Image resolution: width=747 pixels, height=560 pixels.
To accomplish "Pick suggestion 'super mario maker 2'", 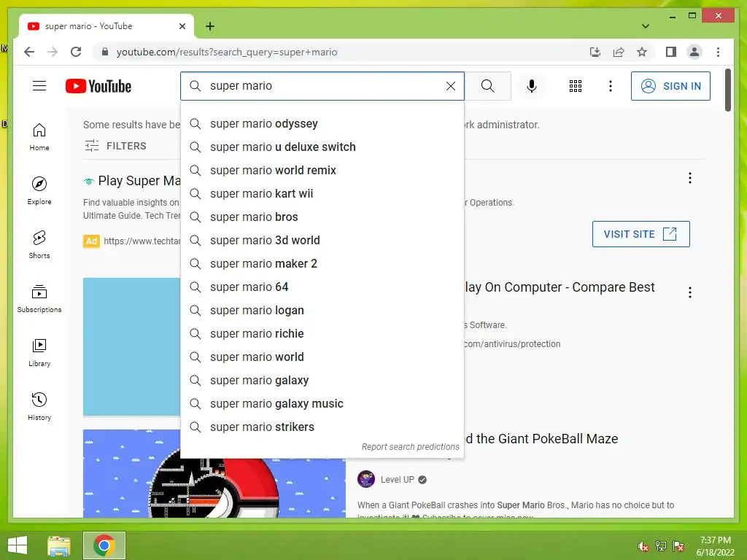I will click(322, 264).
